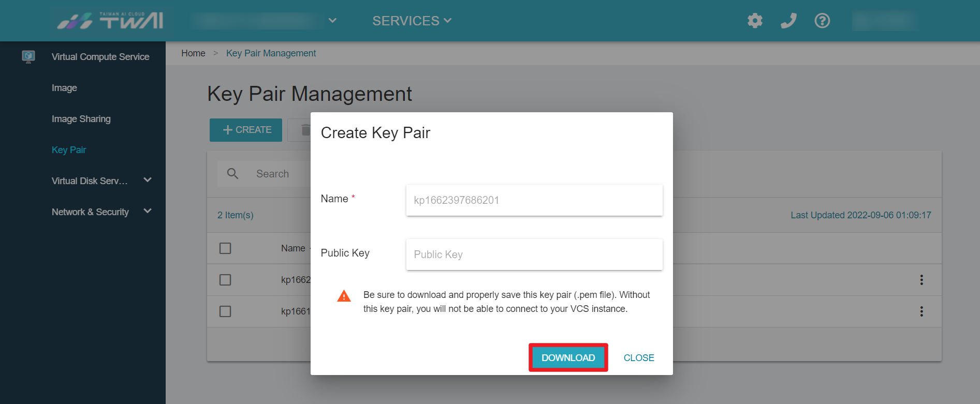The image size is (980, 404).
Task: Select Image Sharing in the sidebar
Action: click(81, 119)
